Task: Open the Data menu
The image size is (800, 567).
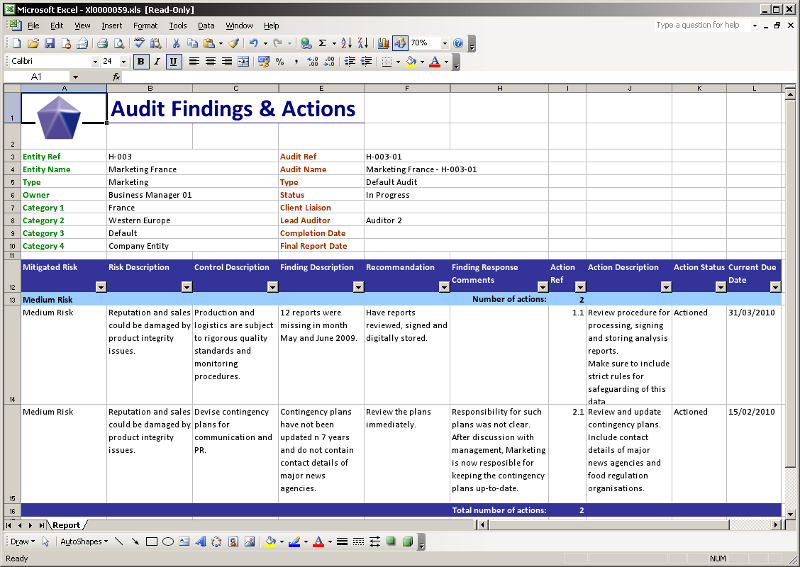Action: point(206,26)
